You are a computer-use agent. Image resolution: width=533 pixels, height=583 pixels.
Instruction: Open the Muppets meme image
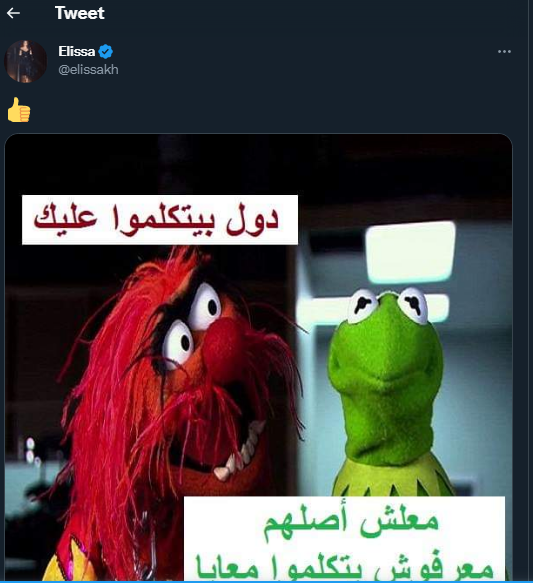258,357
